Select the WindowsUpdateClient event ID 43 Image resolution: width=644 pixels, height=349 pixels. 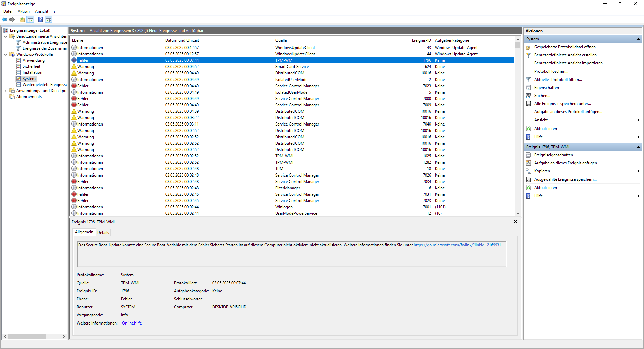click(292, 48)
